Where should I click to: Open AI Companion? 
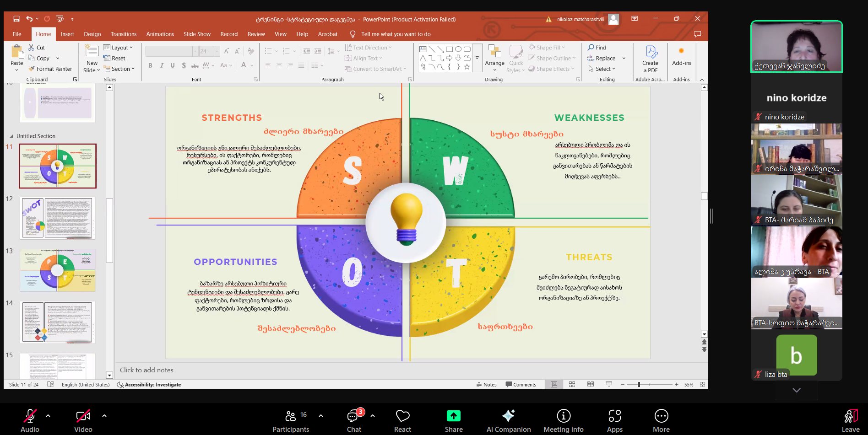509,420
